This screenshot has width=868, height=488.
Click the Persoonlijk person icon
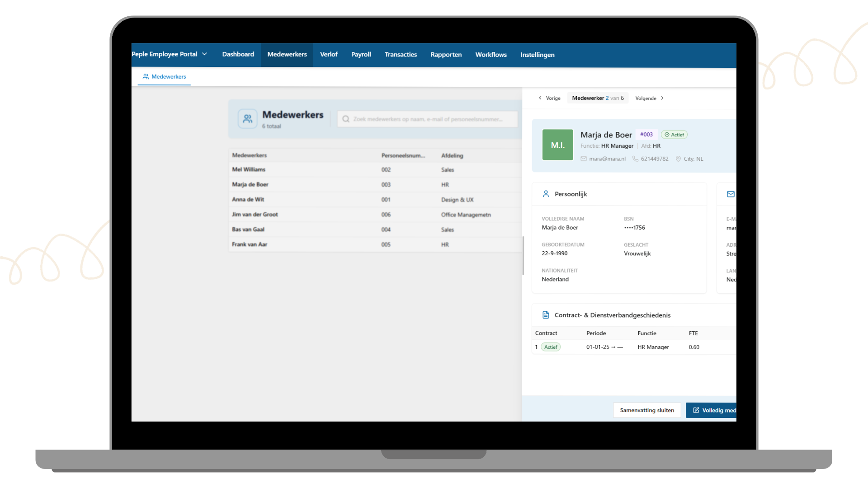click(546, 194)
